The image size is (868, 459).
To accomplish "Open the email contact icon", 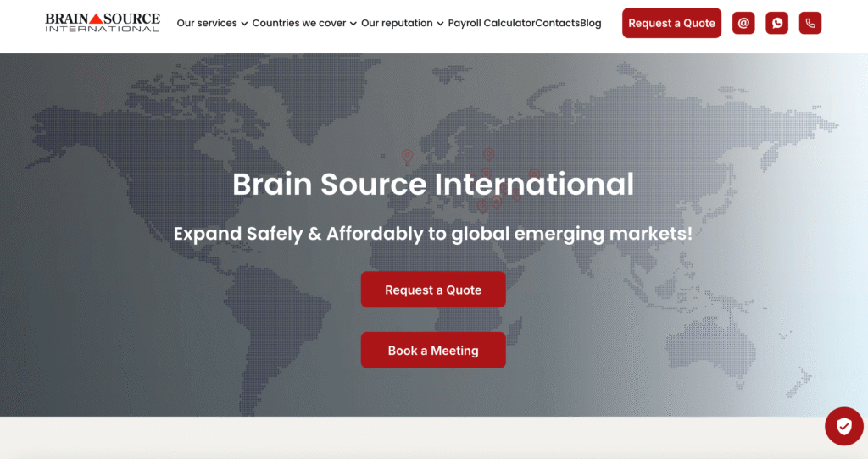I will [743, 23].
